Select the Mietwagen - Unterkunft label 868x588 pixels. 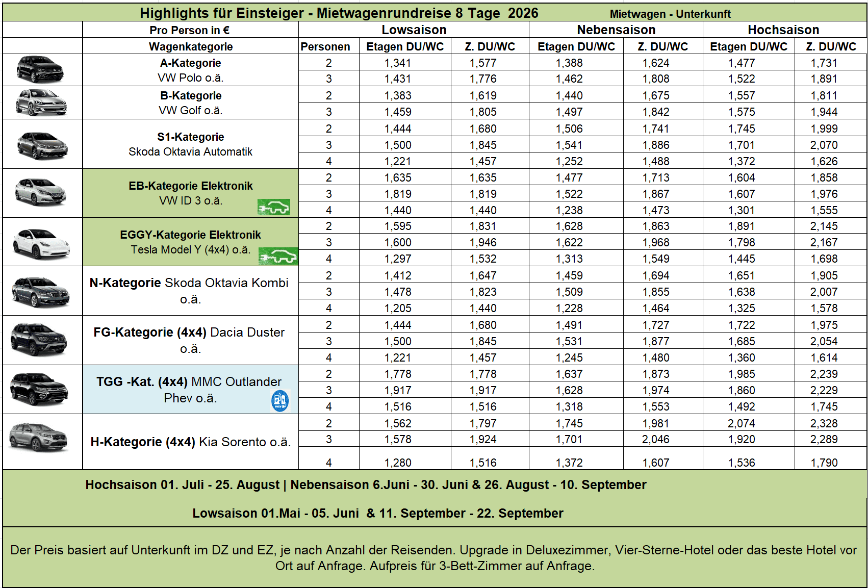pyautogui.click(x=670, y=14)
